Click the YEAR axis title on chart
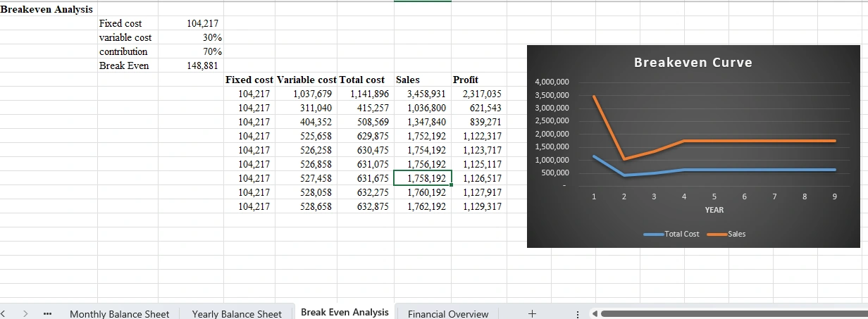868x319 pixels. (x=714, y=210)
